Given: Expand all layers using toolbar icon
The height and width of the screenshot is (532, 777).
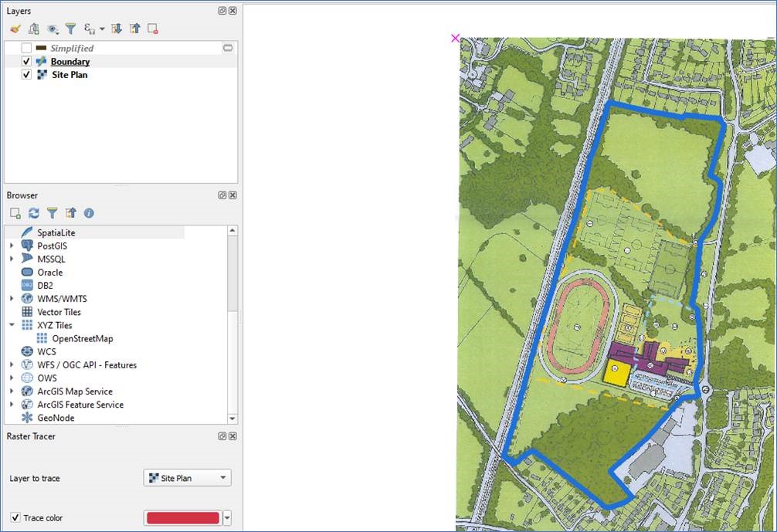Looking at the screenshot, I should click(x=116, y=29).
